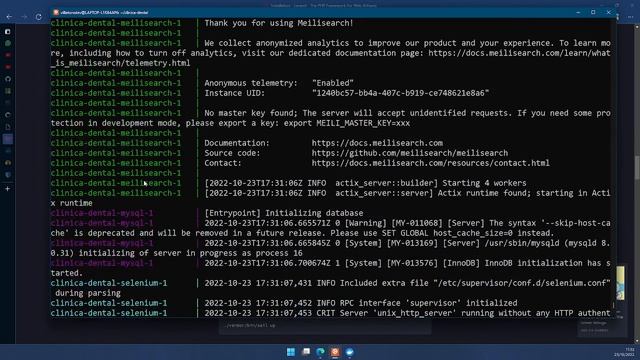
Task: Click the MY-011068 '--skip-host-ca' warning line
Action: (x=407, y=223)
